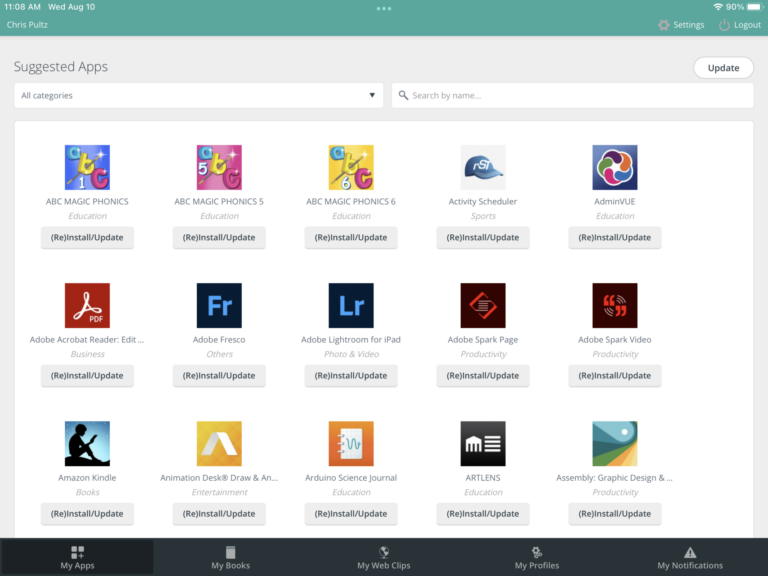Show the My Notifications tab
This screenshot has width=768, height=576.
690,558
